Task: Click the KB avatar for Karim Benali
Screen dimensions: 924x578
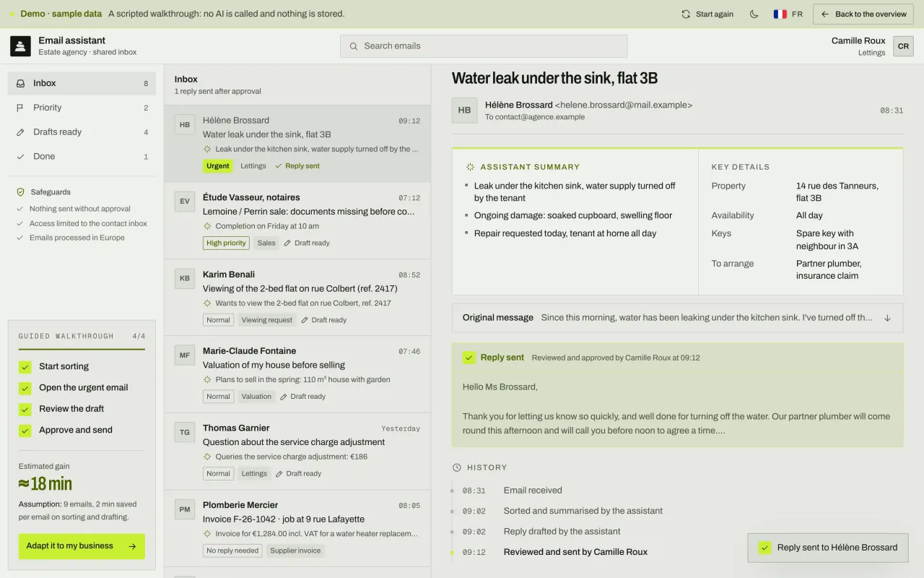Action: (185, 279)
